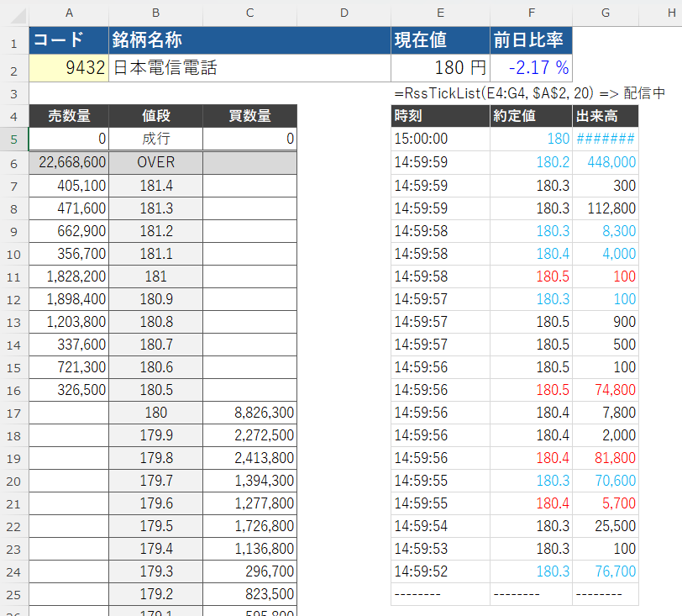This screenshot has width=682, height=616.
Task: Click red volume cell 74,800
Action: pyautogui.click(x=606, y=390)
